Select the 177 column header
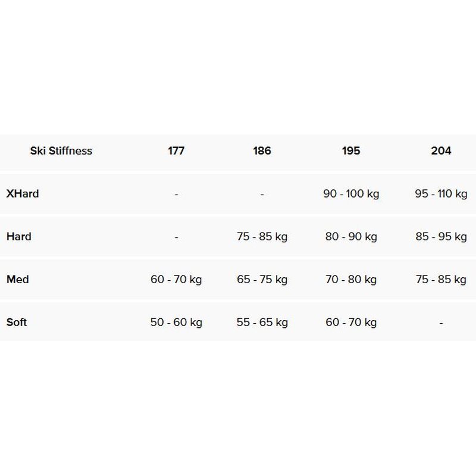Viewport: 476px width, 476px height. point(176,151)
